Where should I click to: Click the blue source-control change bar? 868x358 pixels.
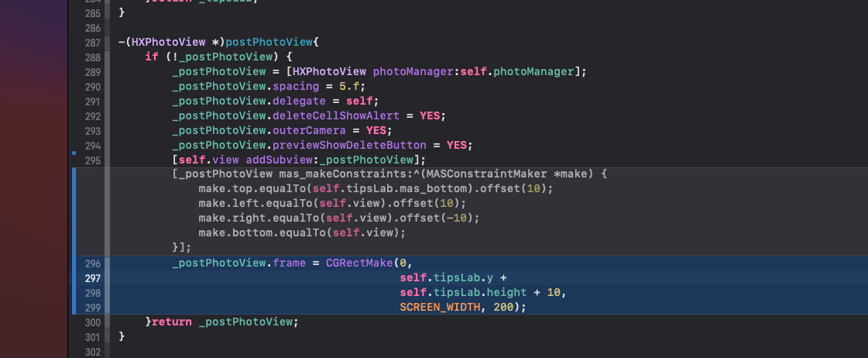point(74,241)
